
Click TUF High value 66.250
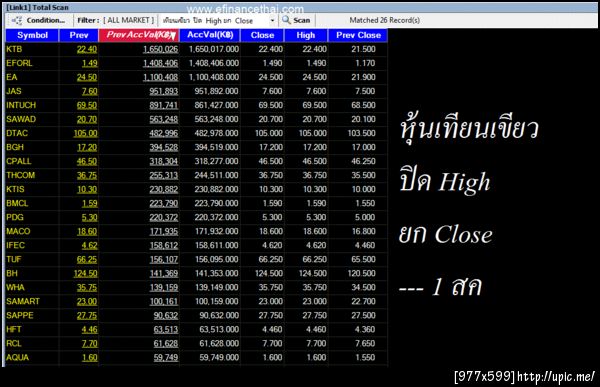[315, 260]
